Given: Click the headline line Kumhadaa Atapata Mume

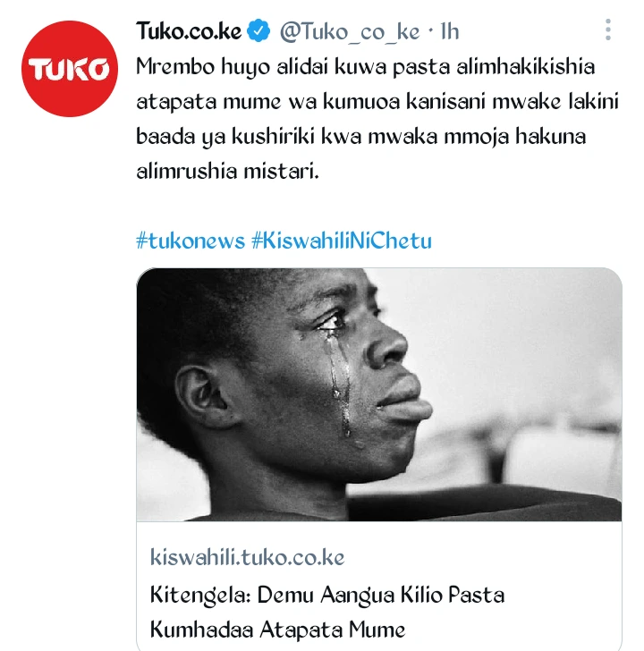Looking at the screenshot, I should [x=277, y=630].
